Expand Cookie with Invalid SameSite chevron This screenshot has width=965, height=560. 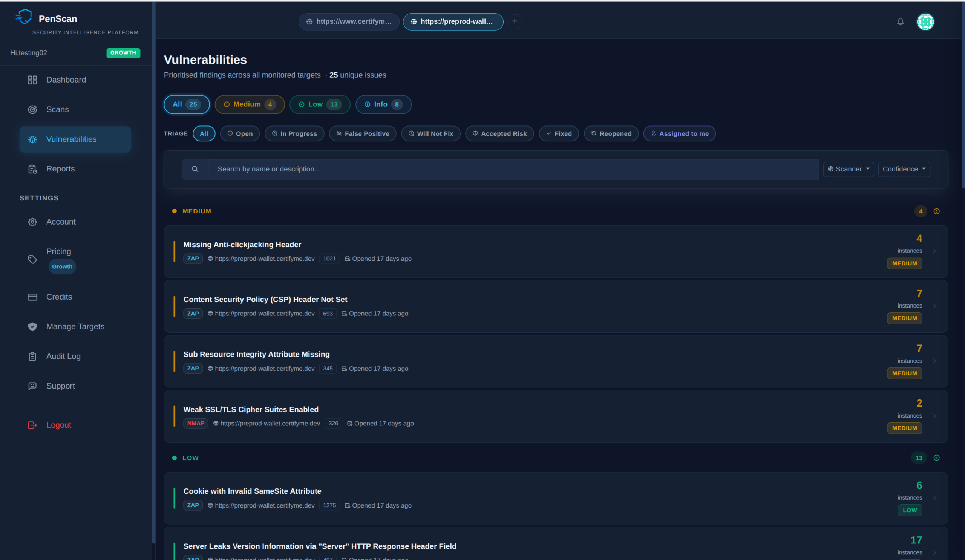click(x=934, y=497)
